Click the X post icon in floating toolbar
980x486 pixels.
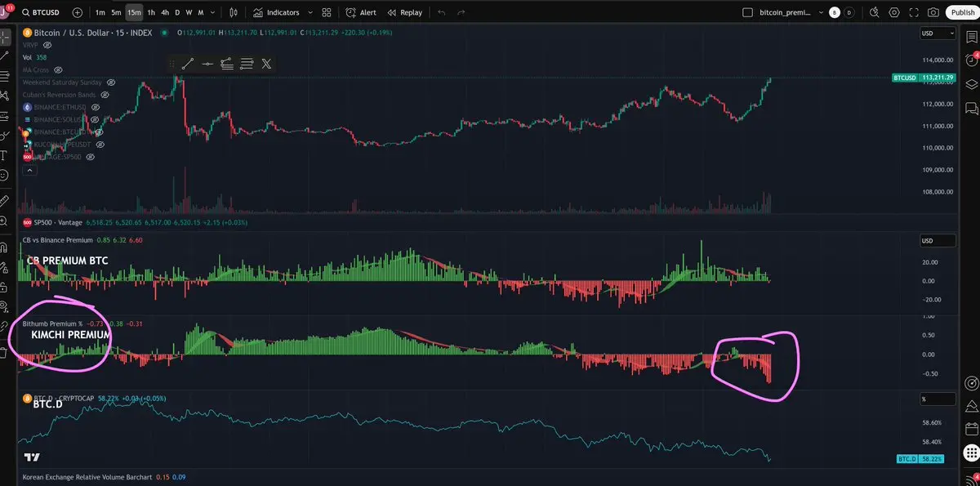(266, 64)
